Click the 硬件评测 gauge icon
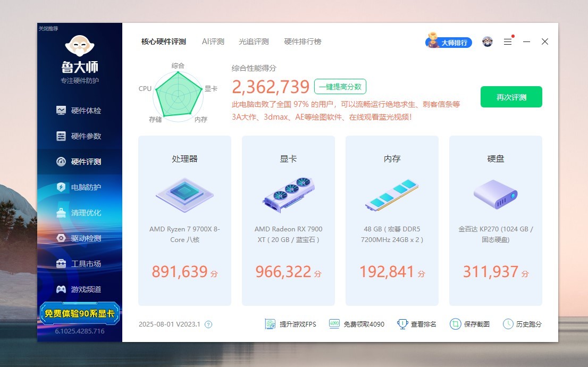Screen dimensions: 588x367 pos(61,161)
